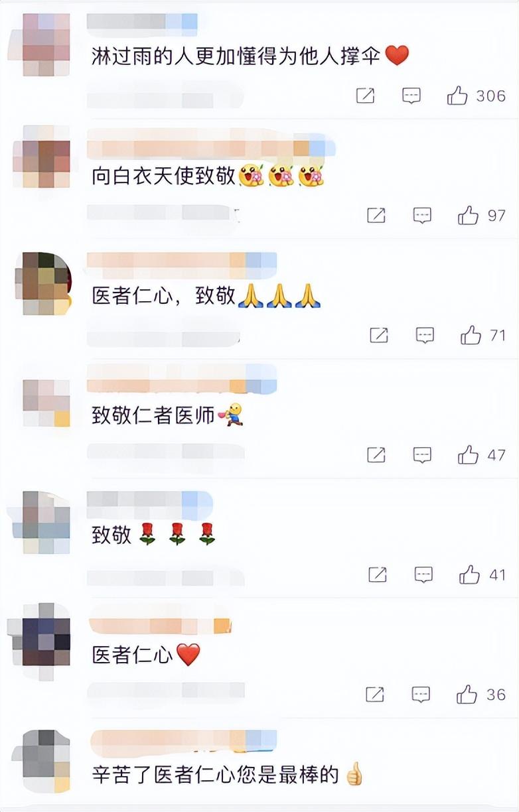Share the 致敬 roses comment
The height and width of the screenshot is (812, 519).
click(x=378, y=575)
